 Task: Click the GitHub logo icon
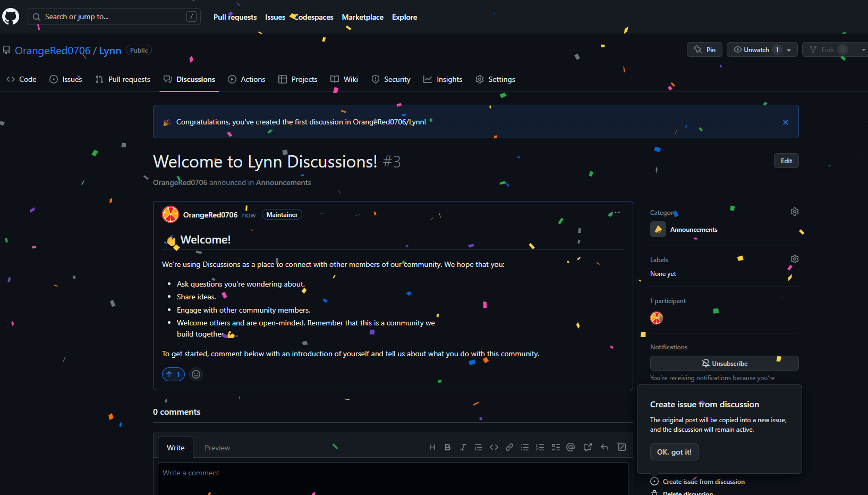(11, 16)
